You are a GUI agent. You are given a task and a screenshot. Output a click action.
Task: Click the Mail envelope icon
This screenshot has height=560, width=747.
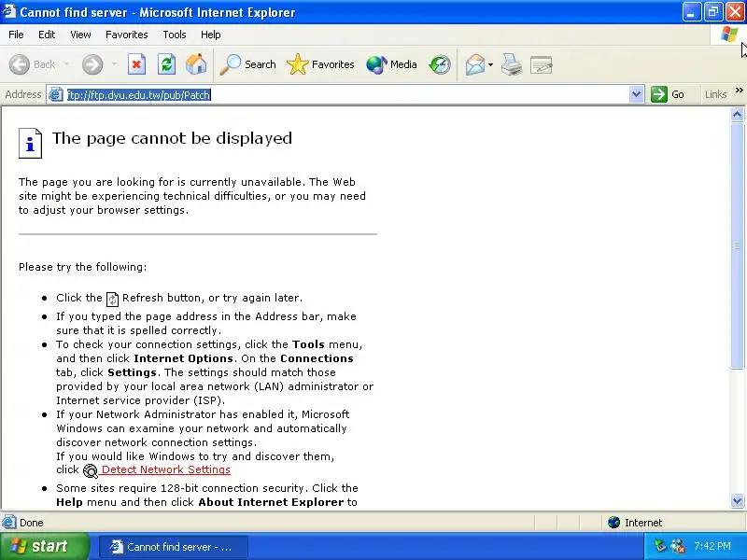pos(475,64)
